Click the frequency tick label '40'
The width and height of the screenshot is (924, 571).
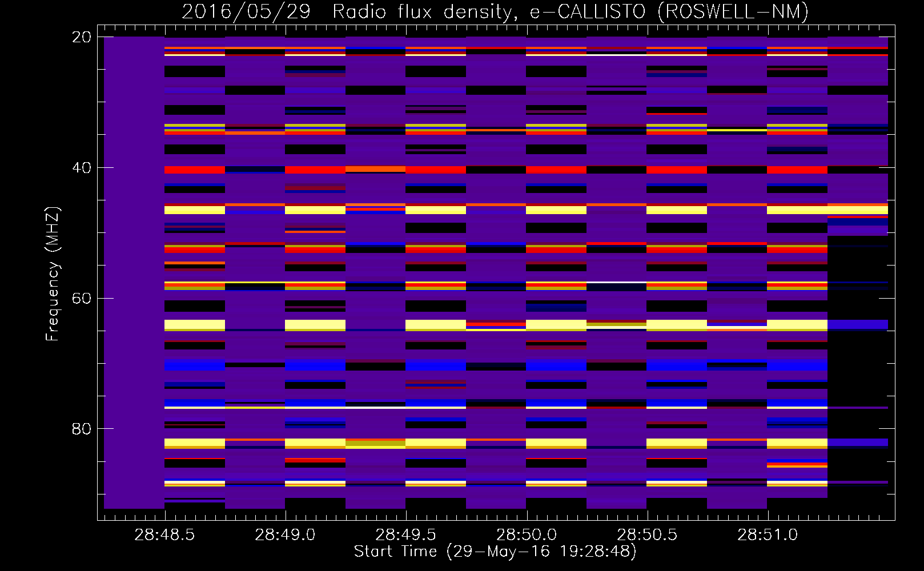point(82,168)
